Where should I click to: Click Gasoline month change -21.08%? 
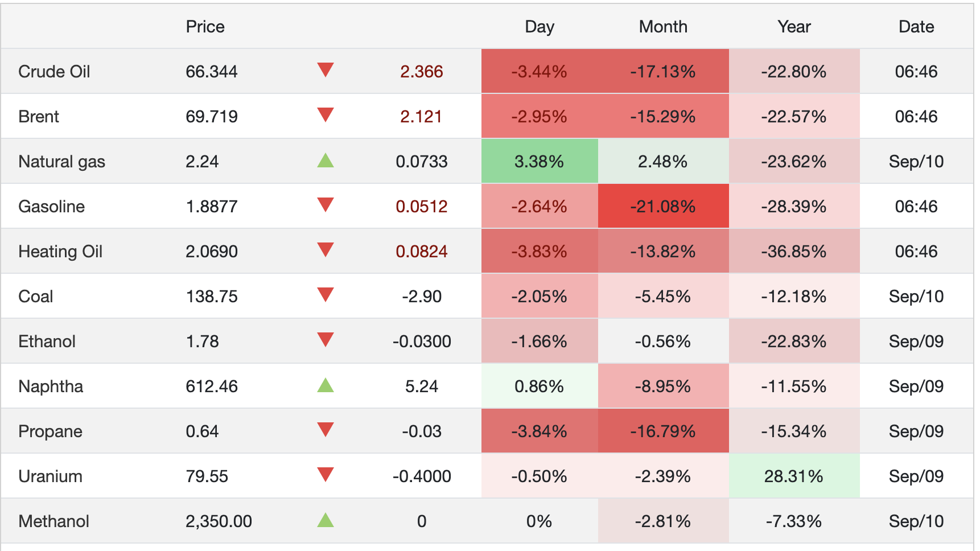click(663, 207)
